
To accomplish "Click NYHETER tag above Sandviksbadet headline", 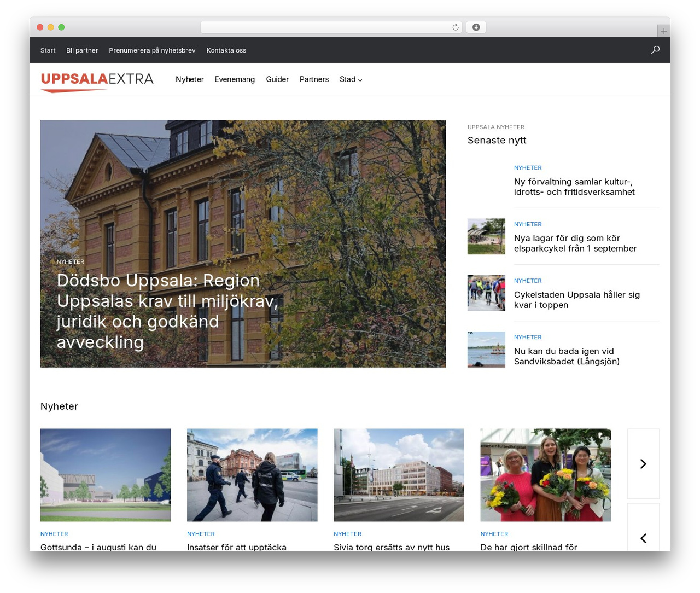I will point(528,337).
